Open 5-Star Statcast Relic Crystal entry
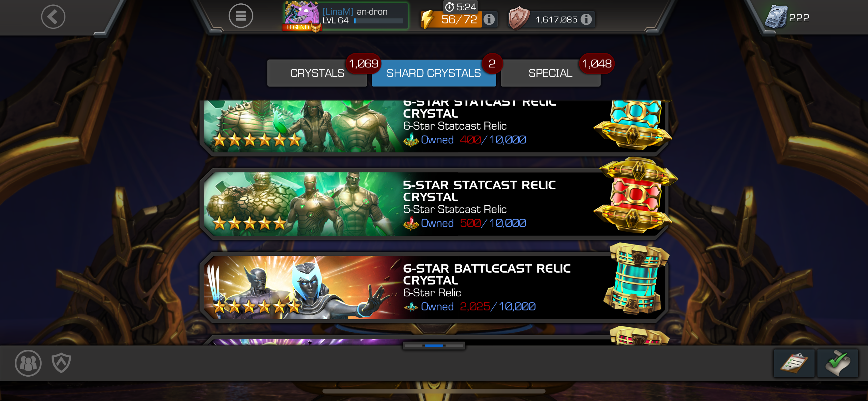868x401 pixels. click(x=434, y=204)
